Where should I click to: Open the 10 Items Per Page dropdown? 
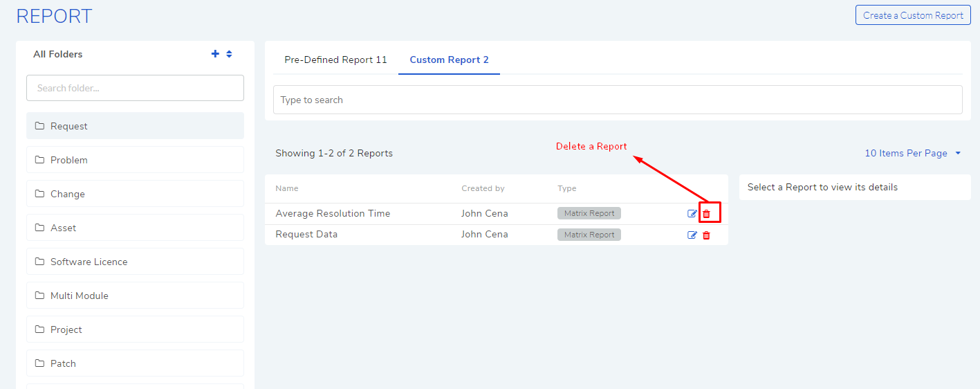(913, 153)
